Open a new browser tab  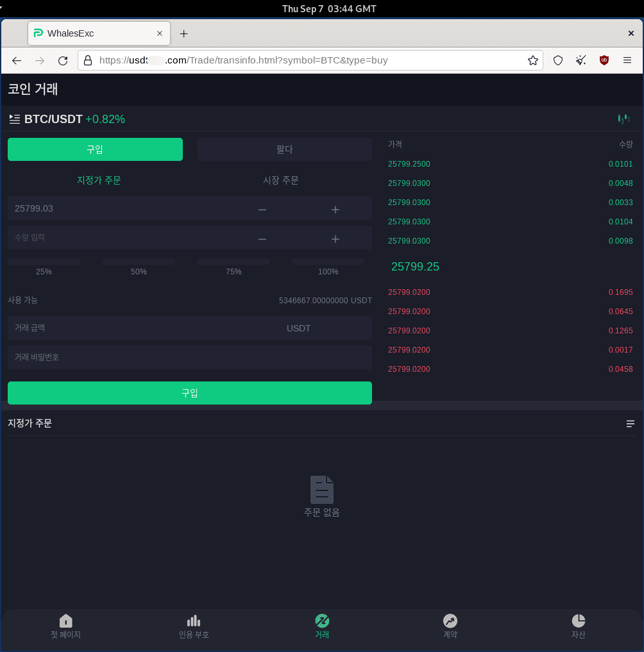click(183, 34)
